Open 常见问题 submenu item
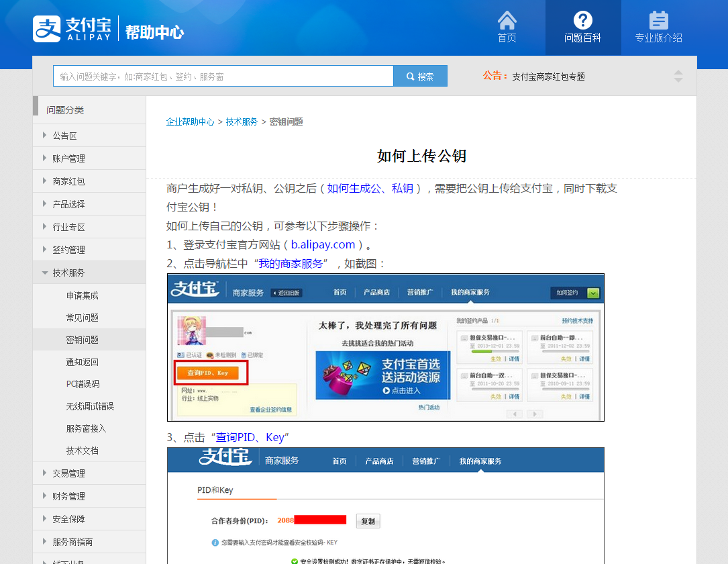728x564 pixels. 82,318
